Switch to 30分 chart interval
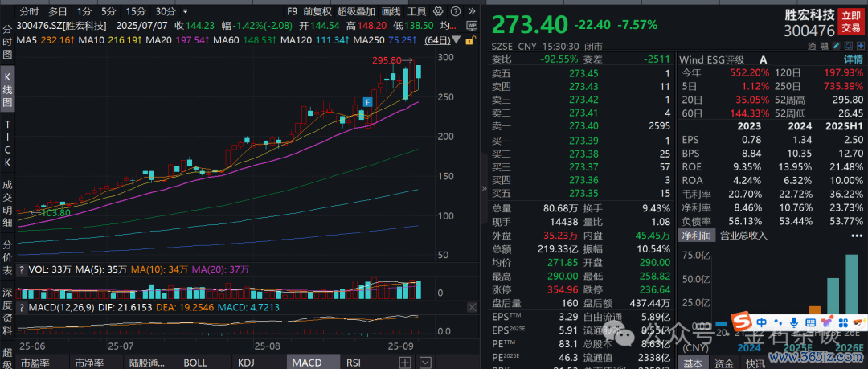Screen dimensions: 868x369 tap(166, 11)
